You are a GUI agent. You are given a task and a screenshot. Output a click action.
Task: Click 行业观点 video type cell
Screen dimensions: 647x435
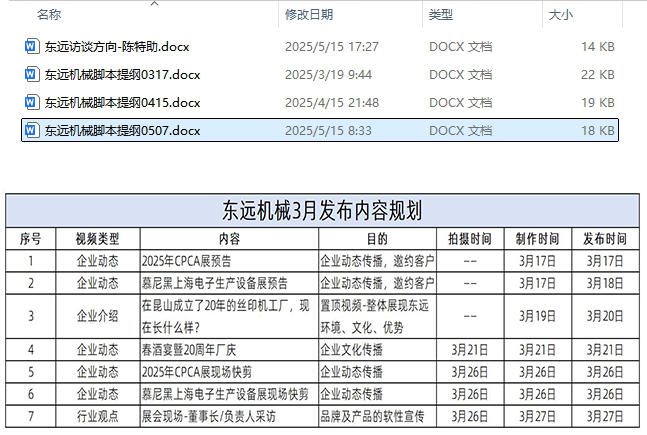tap(98, 416)
